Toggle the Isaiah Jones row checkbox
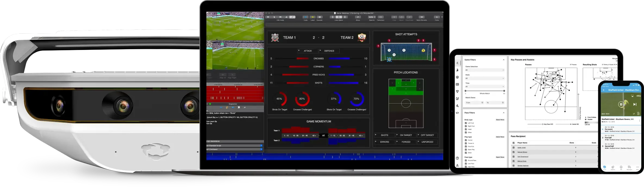 point(514,148)
